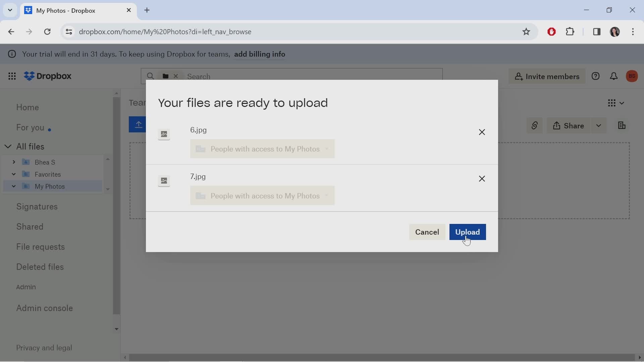The width and height of the screenshot is (644, 362).
Task: Click the Upload button to confirm
Action: [x=468, y=232]
